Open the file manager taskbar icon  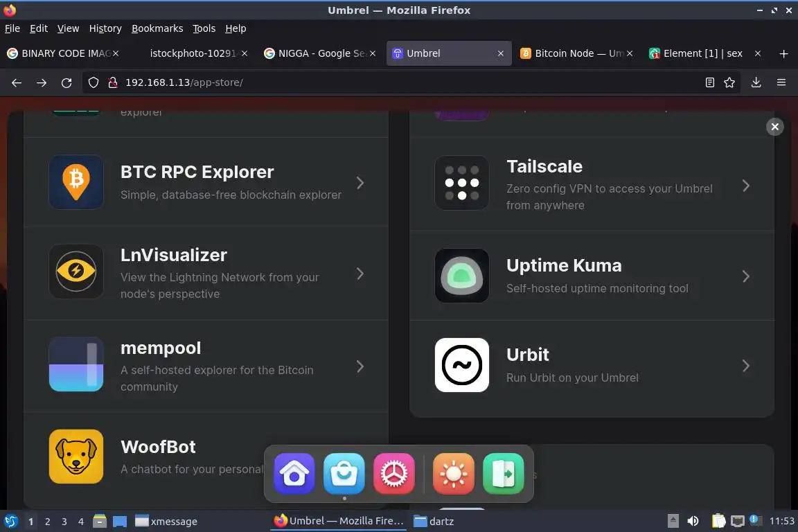pyautogui.click(x=100, y=521)
